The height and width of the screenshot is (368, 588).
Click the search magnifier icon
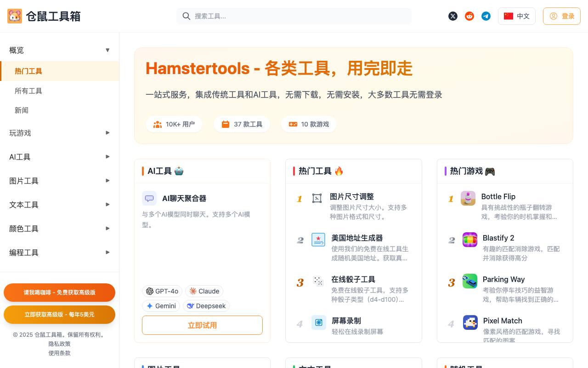click(187, 16)
